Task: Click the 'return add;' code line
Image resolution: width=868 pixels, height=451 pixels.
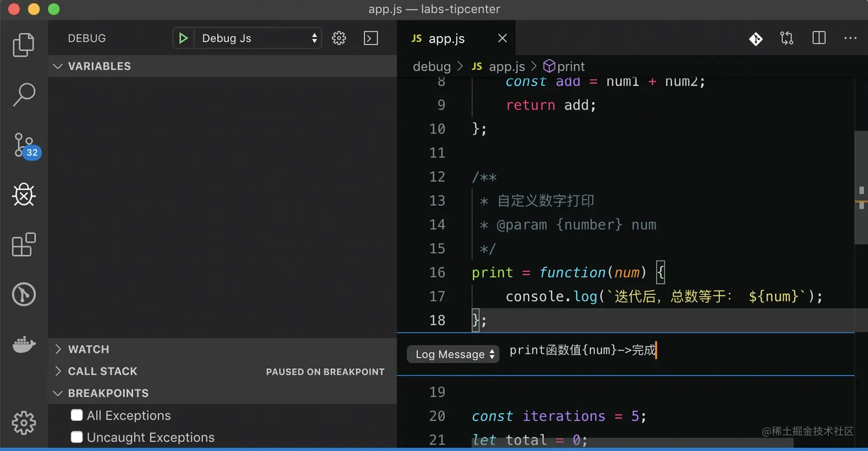Action: 551,105
